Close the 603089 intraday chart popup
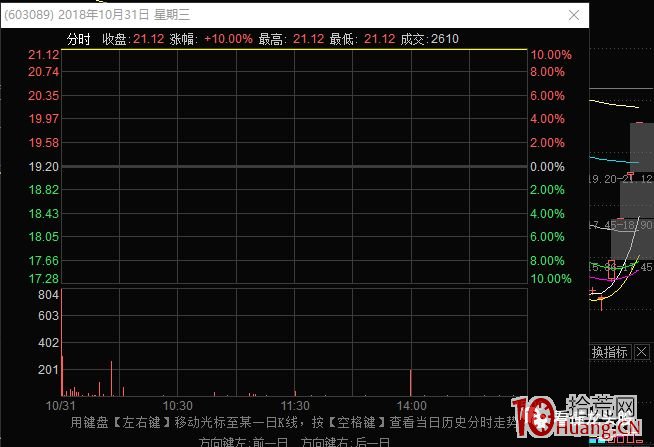This screenshot has height=447, width=654. 574,15
